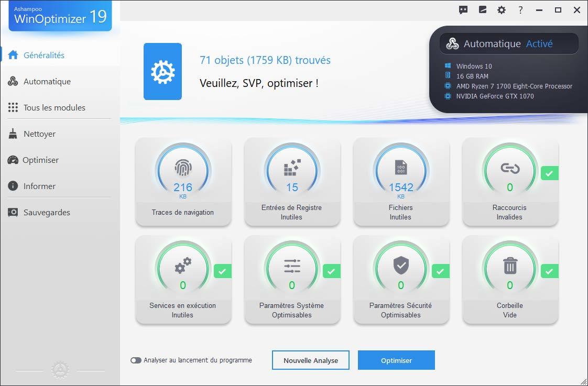Open help with the question mark icon

(520, 10)
